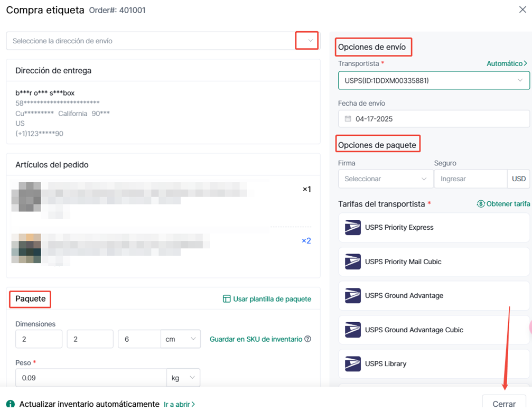This screenshot has height=411, width=532.
Task: Click second order item thumbnail
Action: (26, 248)
